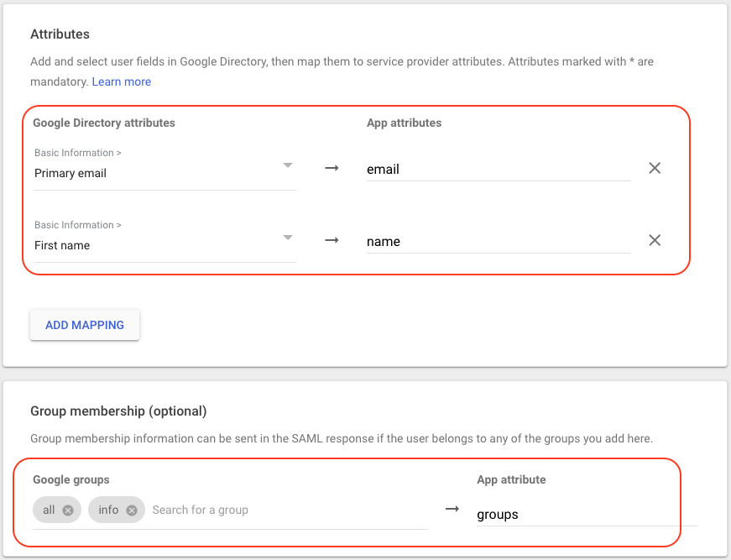Edit the email app attribute field
This screenshot has width=731, height=560.
(x=499, y=170)
